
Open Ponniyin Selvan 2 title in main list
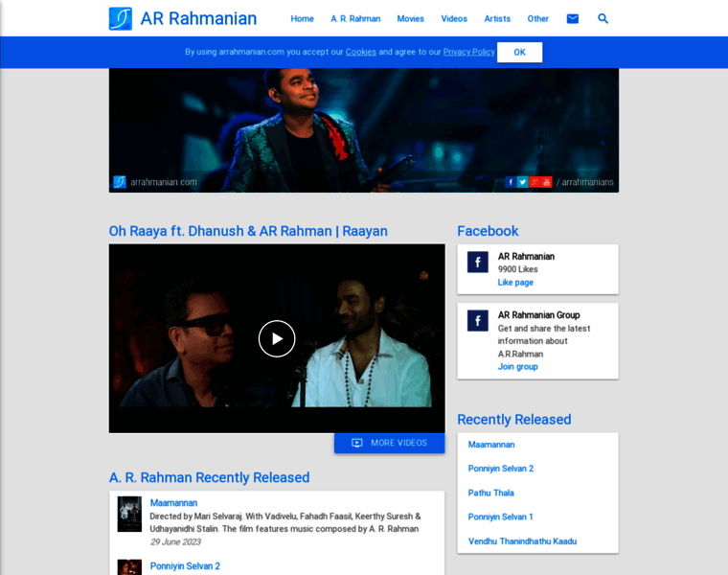[x=185, y=566]
